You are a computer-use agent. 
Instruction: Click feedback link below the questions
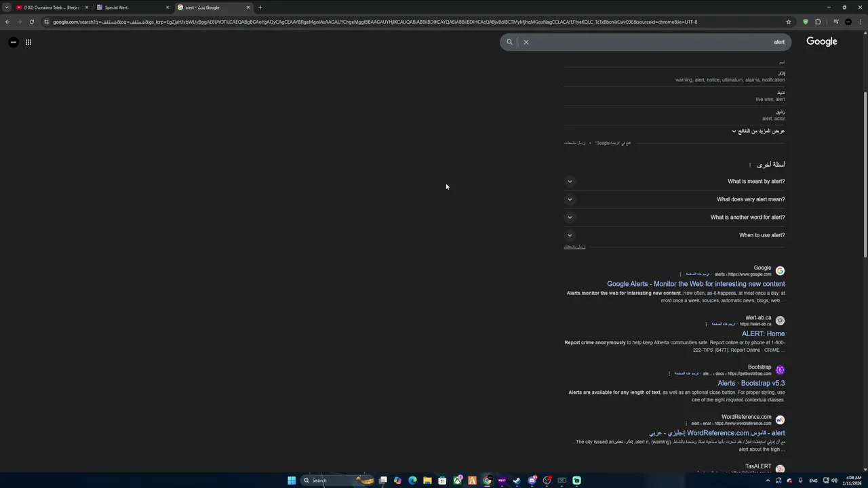coord(574,247)
